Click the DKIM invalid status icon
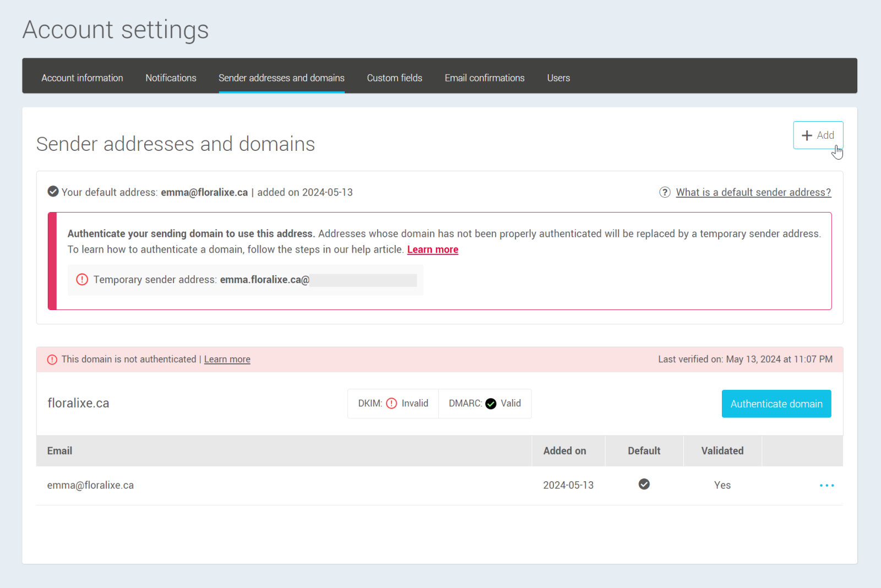Viewport: 881px width, 588px height. click(391, 404)
